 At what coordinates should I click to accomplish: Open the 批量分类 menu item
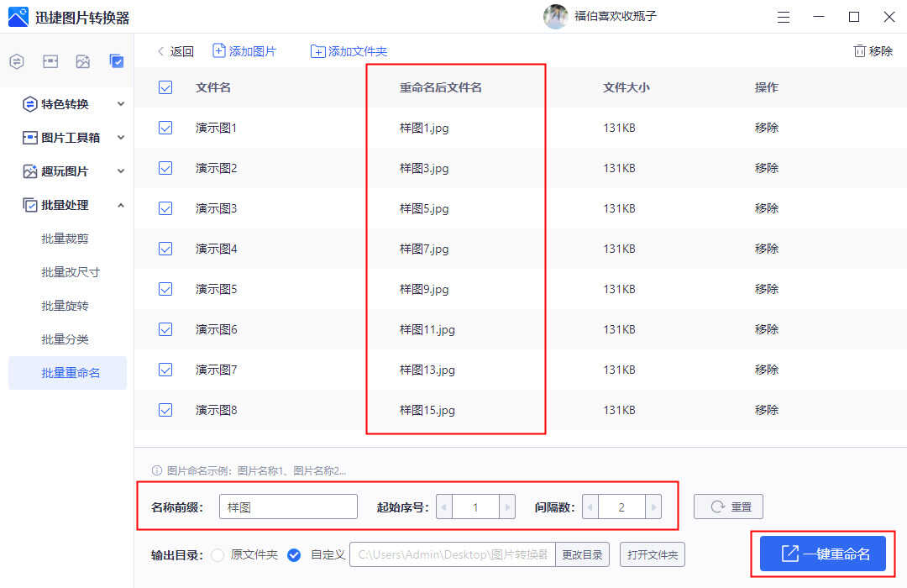point(65,339)
